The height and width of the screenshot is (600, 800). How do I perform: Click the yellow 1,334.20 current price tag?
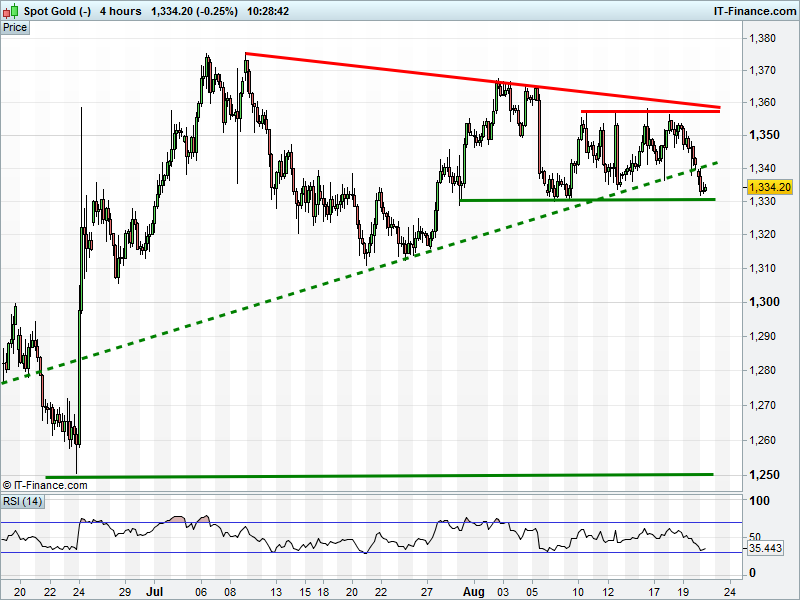point(769,187)
